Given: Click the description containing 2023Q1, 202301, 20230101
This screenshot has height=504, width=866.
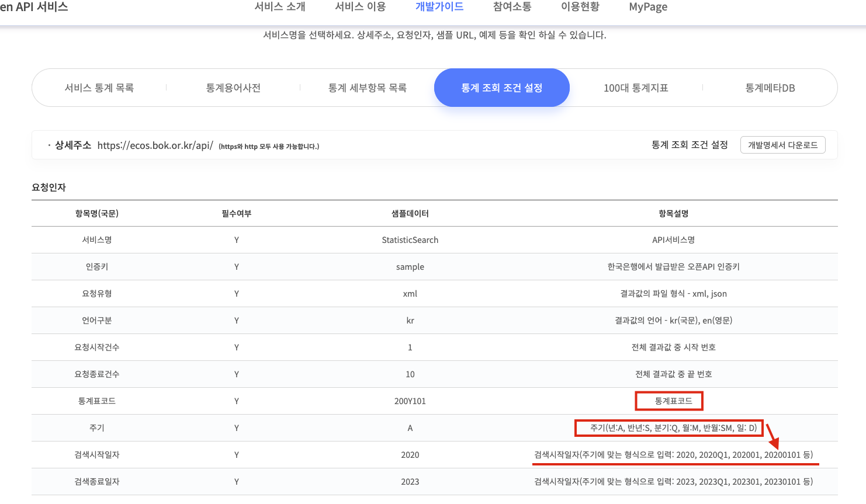Looking at the screenshot, I should pos(674,482).
